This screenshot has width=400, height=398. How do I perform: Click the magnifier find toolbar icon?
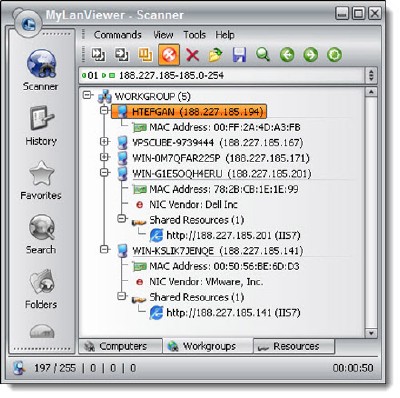tap(263, 55)
